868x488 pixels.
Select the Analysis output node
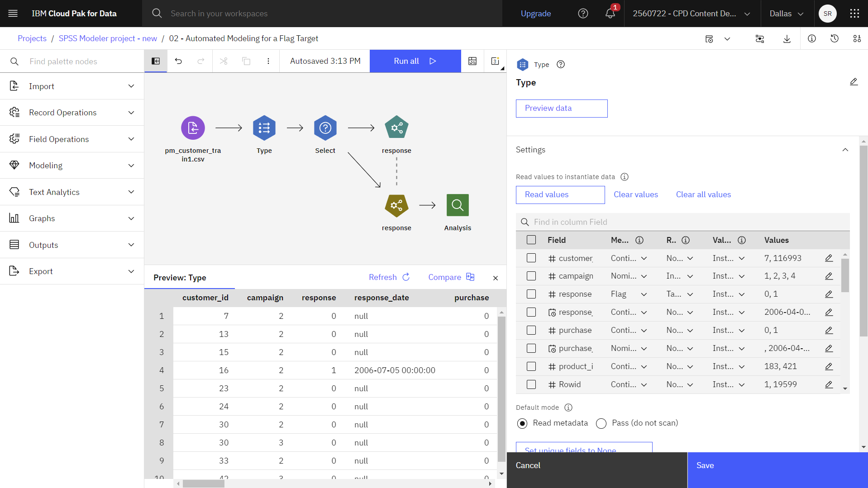coord(458,205)
